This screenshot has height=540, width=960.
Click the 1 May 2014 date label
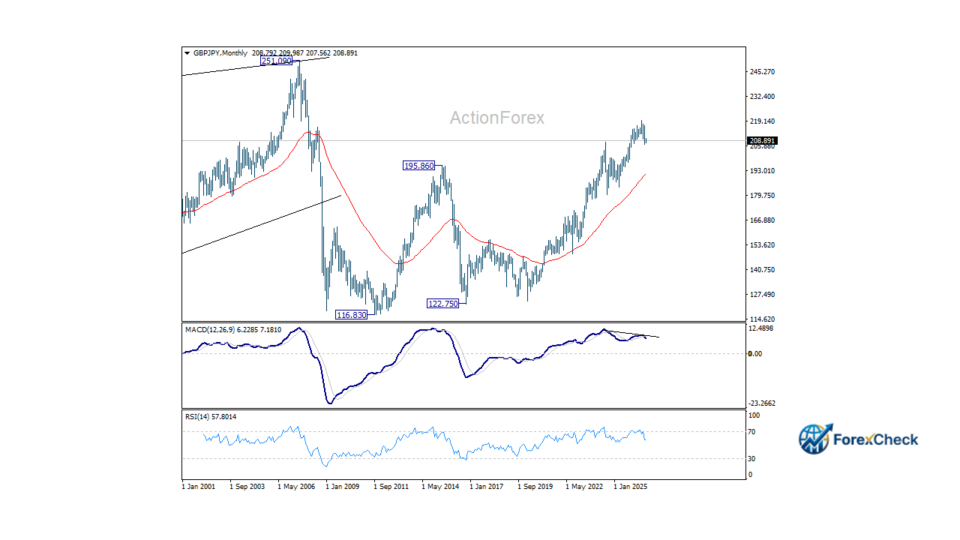point(440,487)
